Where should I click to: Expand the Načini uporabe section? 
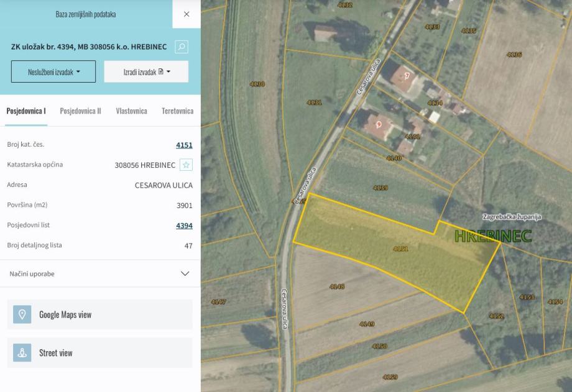tap(99, 273)
